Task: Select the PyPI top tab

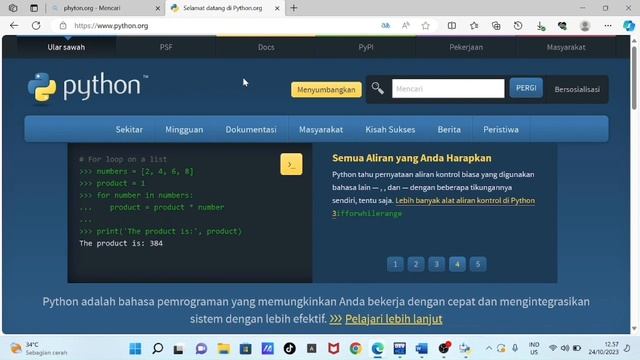Action: point(366,47)
